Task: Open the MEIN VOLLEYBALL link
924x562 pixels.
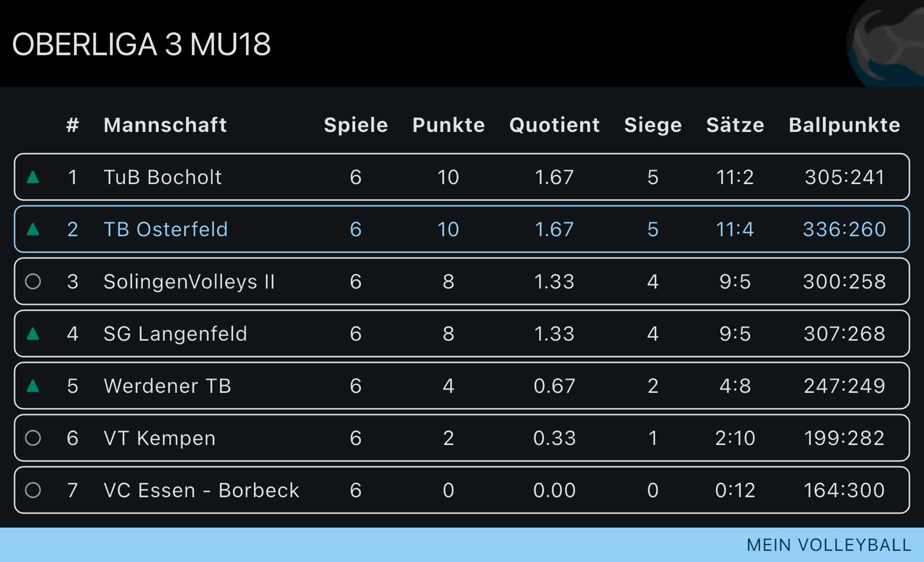Action: coord(827,544)
